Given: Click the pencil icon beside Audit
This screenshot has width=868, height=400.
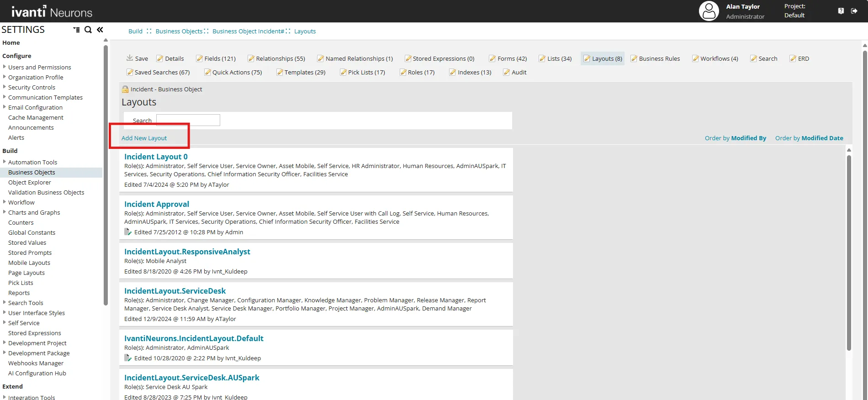Looking at the screenshot, I should click(507, 72).
